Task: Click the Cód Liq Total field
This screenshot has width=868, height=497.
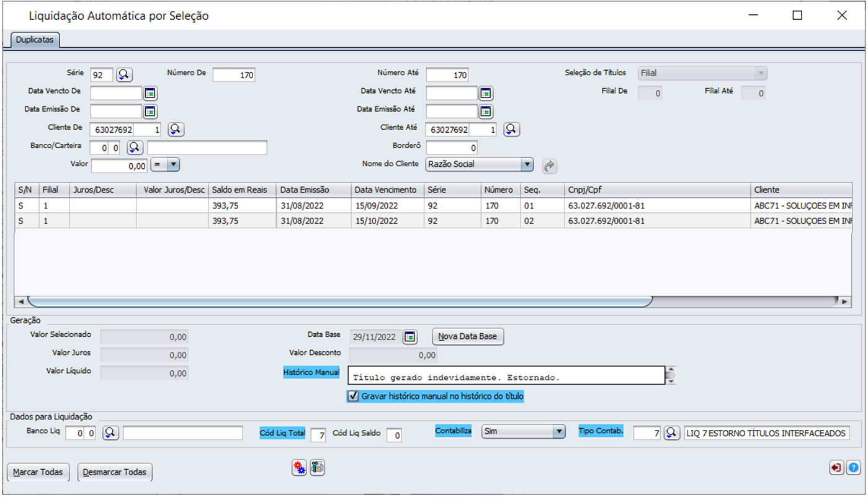Action: tap(318, 435)
